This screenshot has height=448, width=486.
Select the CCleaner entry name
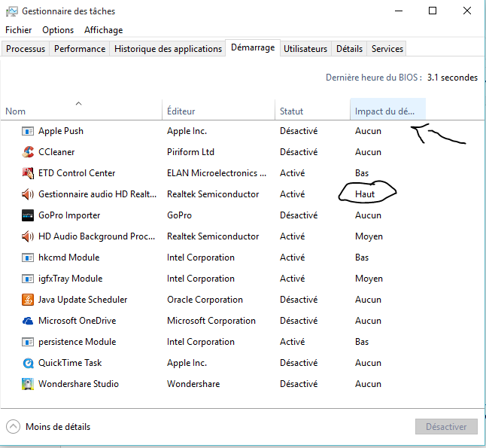[x=56, y=152]
